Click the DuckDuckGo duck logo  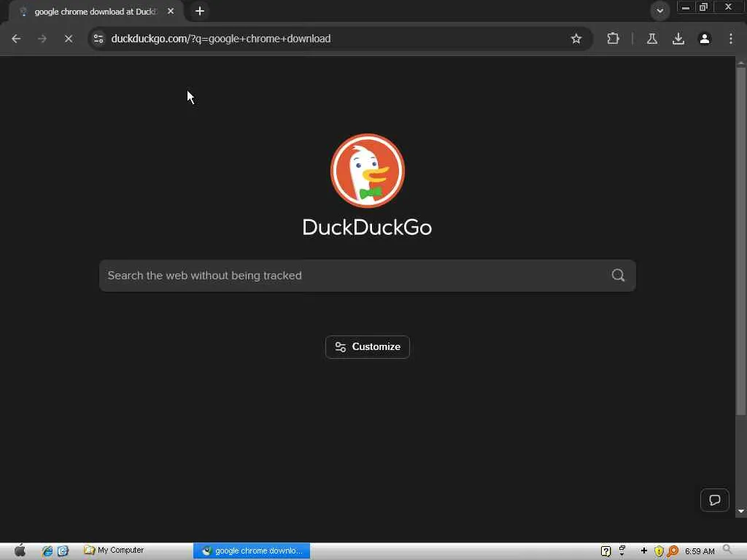point(368,171)
